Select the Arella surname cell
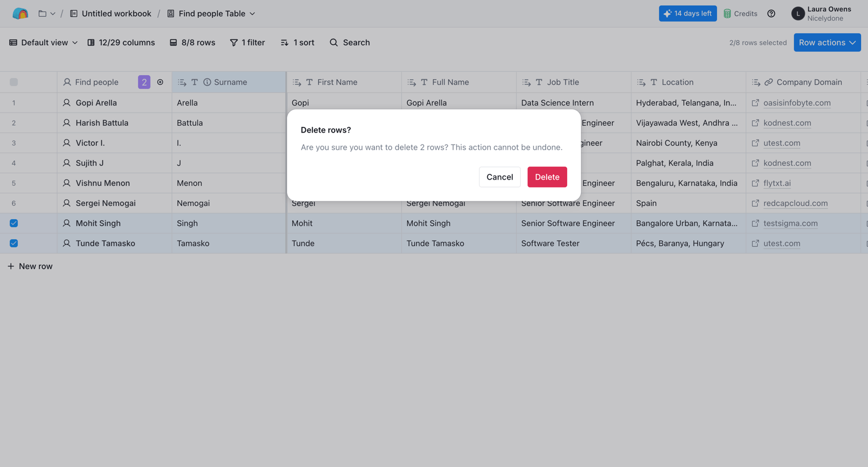 click(229, 103)
